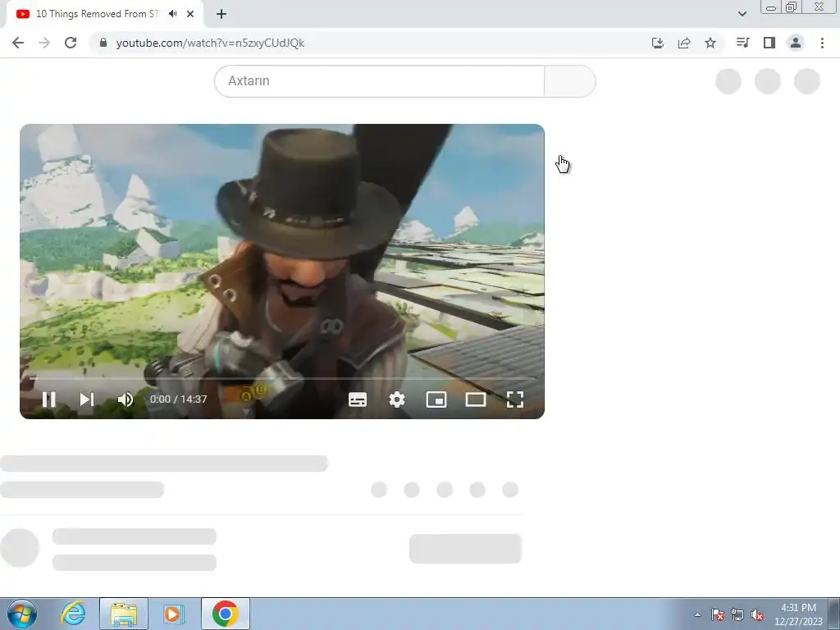Mute the video volume icon
840x630 pixels.
(126, 399)
